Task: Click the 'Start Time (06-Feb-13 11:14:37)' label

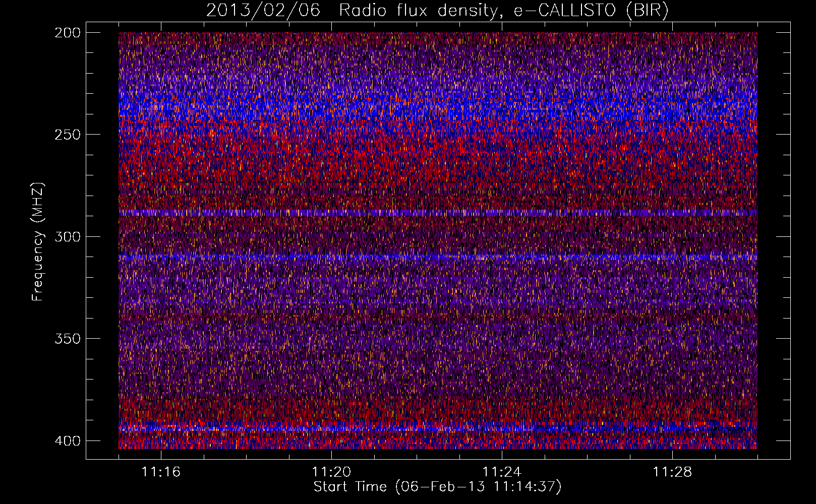Action: [x=437, y=487]
